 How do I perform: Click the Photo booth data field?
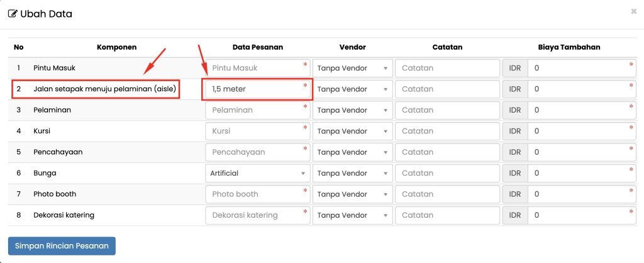point(257,194)
